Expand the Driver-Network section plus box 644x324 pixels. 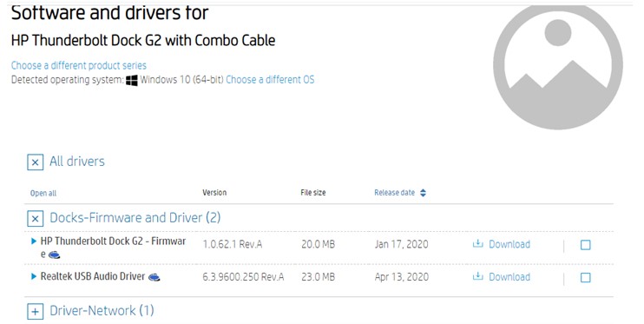pos(36,311)
